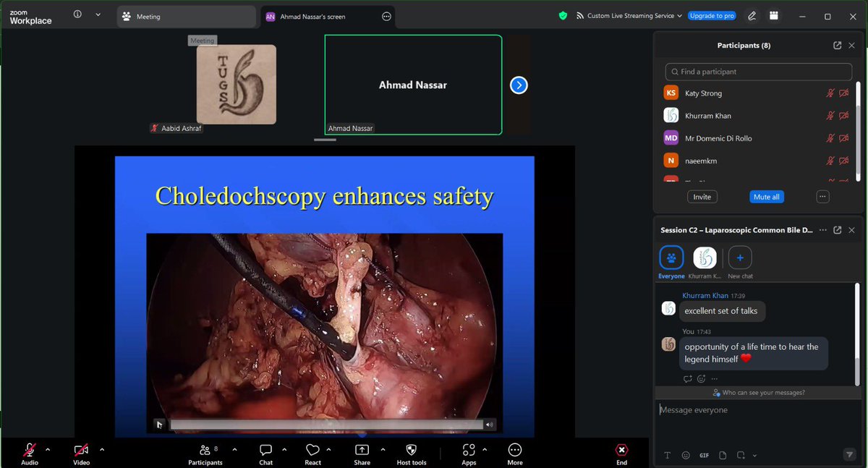Mute or unmute with the Audio icon

click(x=30, y=449)
